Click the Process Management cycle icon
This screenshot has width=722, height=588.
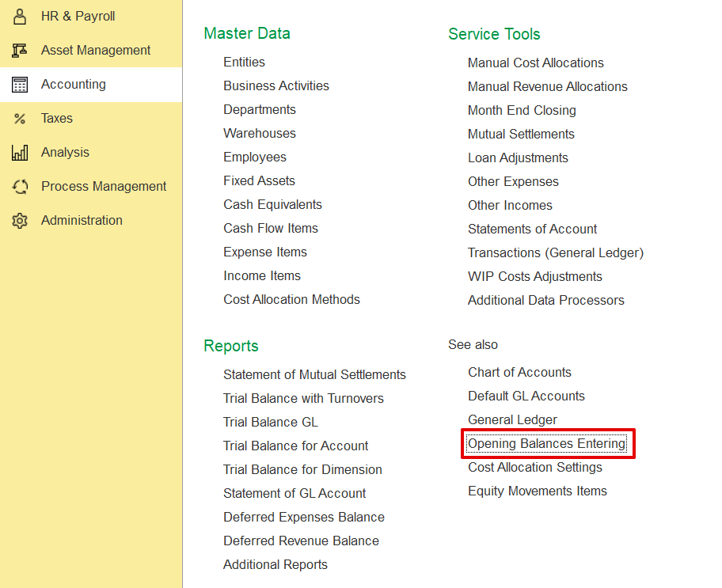[20, 187]
